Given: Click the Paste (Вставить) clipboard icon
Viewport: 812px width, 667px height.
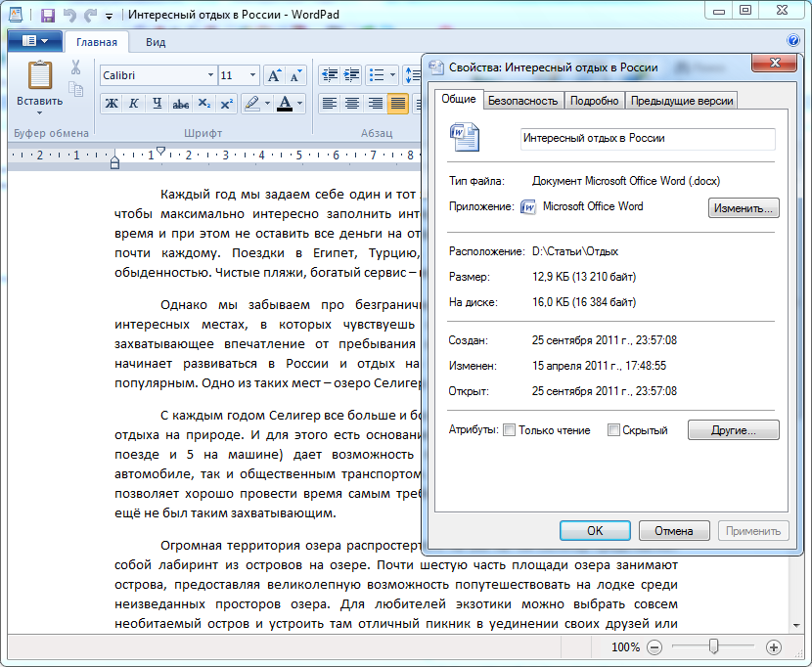Looking at the screenshot, I should tap(40, 76).
